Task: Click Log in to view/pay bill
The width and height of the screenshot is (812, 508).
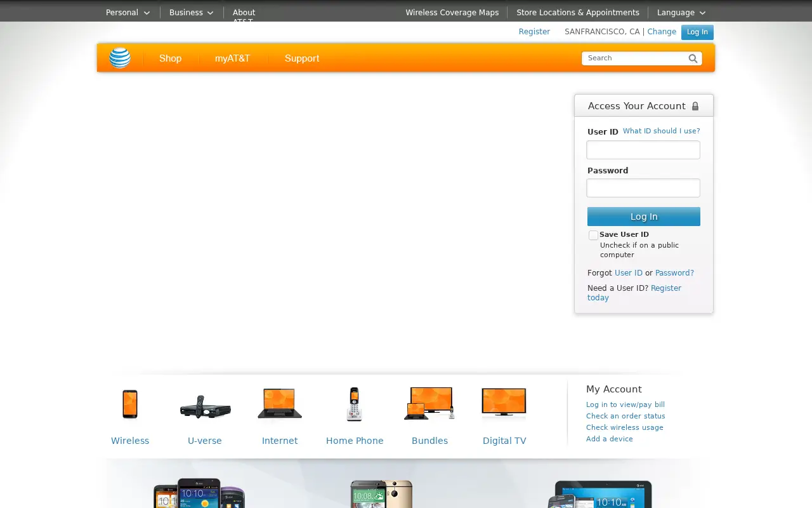Action: (625, 404)
